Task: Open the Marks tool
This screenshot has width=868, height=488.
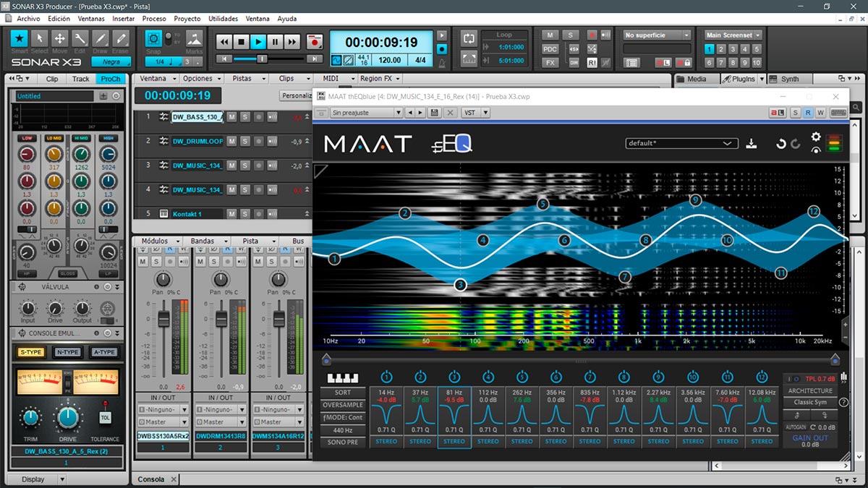Action: [194, 38]
